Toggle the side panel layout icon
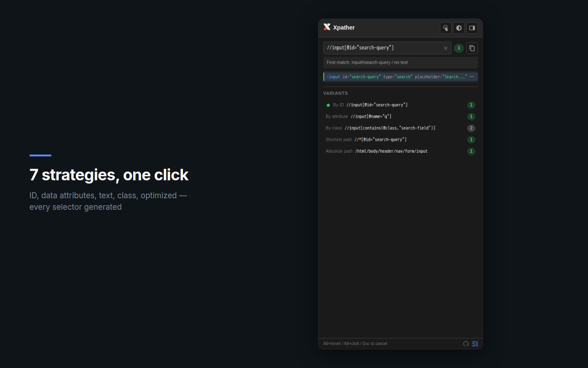Screen dimensions: 588x368 pos(472,28)
